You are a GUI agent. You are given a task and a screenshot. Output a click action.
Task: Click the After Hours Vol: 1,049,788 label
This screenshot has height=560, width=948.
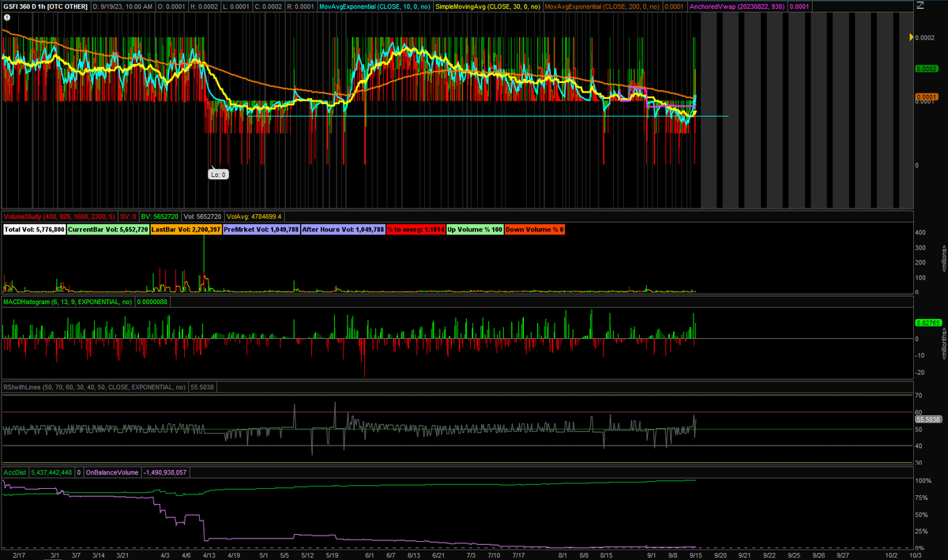pyautogui.click(x=343, y=229)
